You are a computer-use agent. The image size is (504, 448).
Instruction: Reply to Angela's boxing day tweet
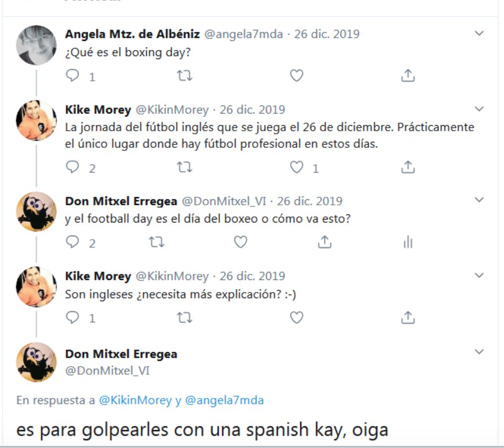pos(72,76)
